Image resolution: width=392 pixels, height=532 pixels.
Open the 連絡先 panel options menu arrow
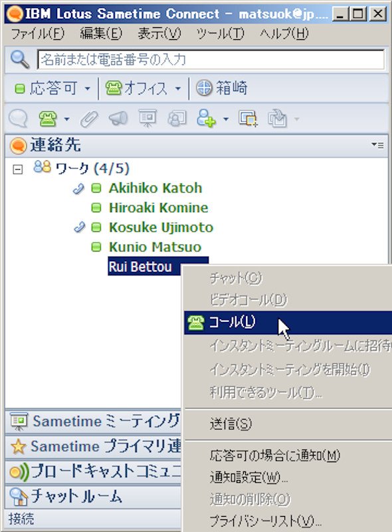pos(377,145)
